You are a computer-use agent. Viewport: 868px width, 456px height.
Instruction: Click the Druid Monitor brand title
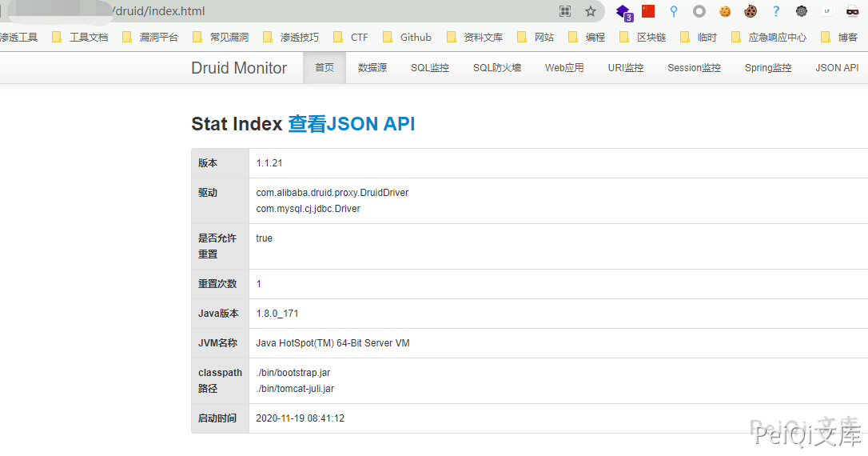tap(239, 68)
